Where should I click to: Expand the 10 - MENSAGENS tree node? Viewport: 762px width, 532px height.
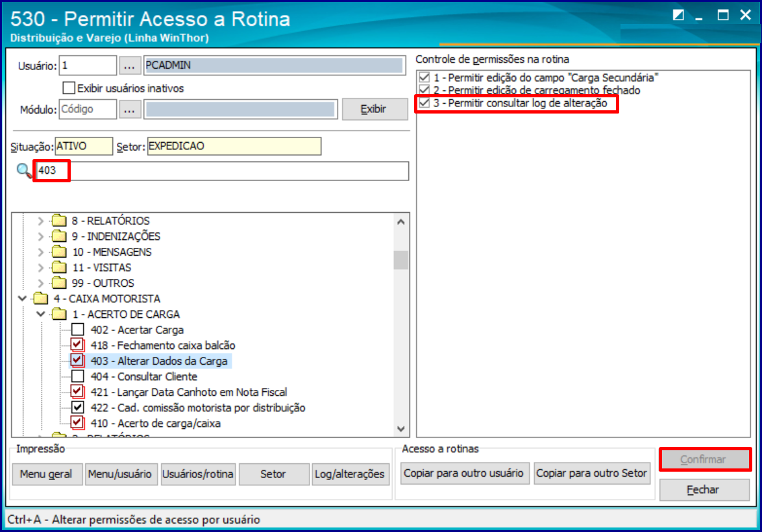click(x=41, y=252)
